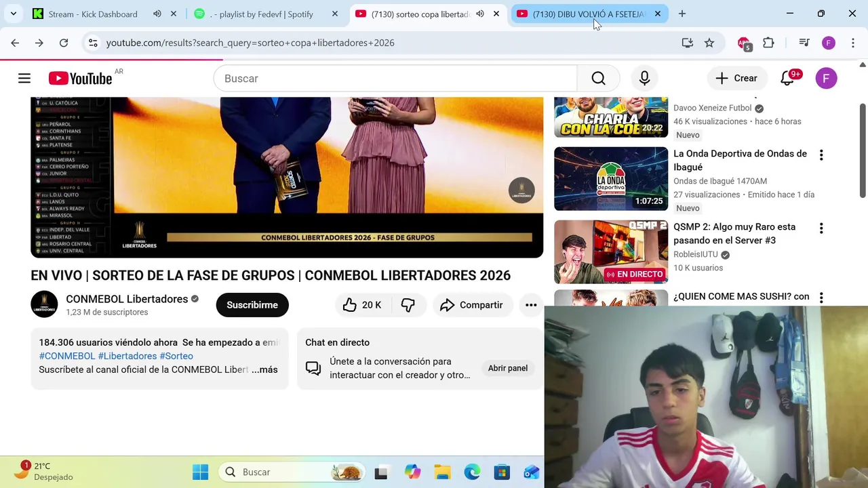This screenshot has height=488, width=868.
Task: Go back in browser history
Action: 15,43
